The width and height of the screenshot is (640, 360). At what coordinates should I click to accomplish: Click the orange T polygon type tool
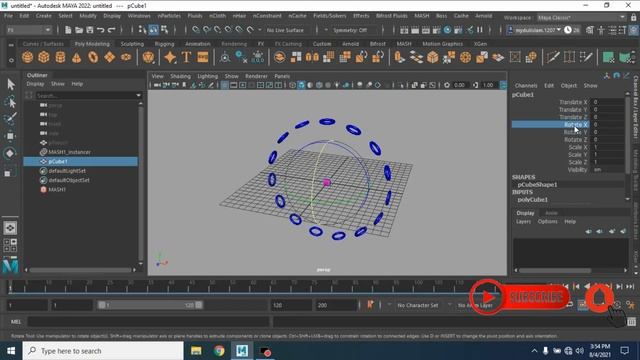coord(187,57)
